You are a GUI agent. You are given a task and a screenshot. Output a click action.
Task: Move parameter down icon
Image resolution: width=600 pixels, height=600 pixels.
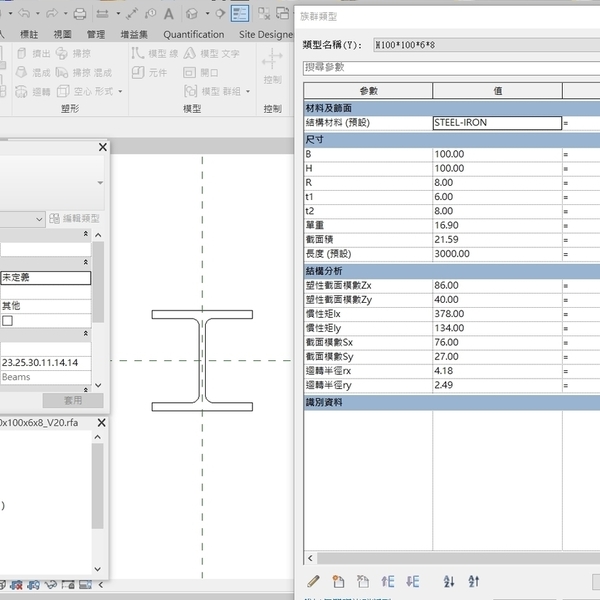pos(413,581)
